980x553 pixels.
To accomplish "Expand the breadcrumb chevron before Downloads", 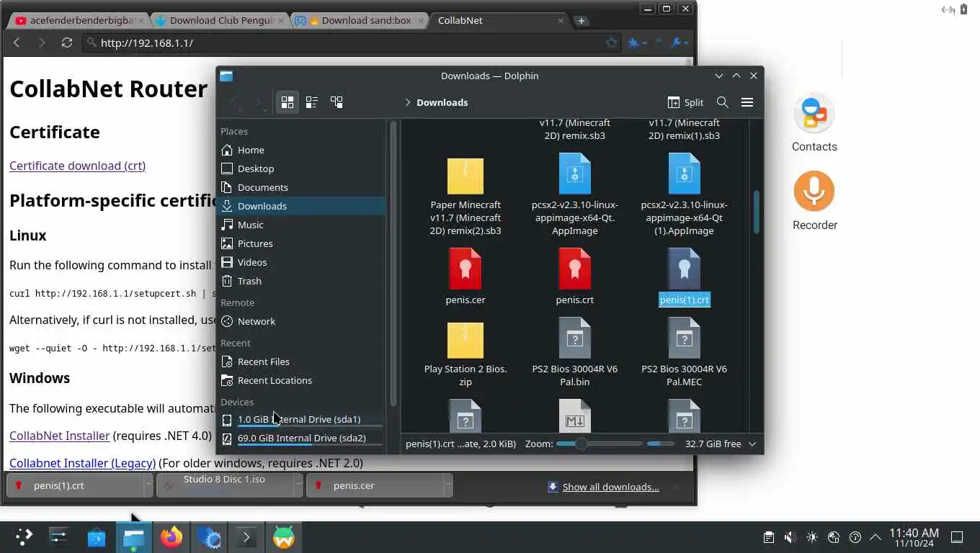I will click(408, 102).
